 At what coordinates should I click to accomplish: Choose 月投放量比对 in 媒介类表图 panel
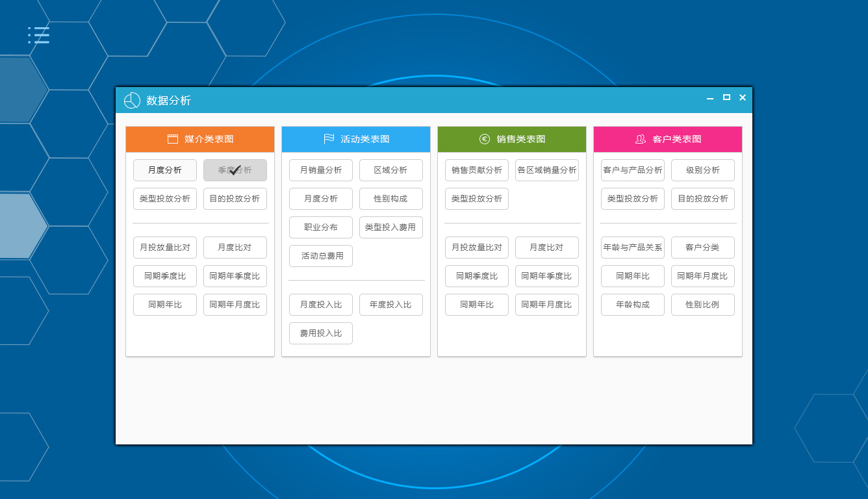(x=165, y=248)
